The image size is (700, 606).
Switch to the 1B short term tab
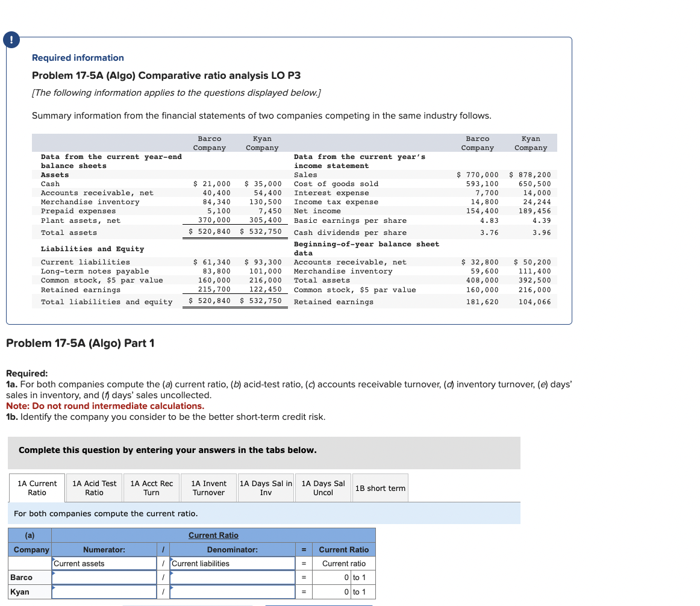[x=380, y=487]
